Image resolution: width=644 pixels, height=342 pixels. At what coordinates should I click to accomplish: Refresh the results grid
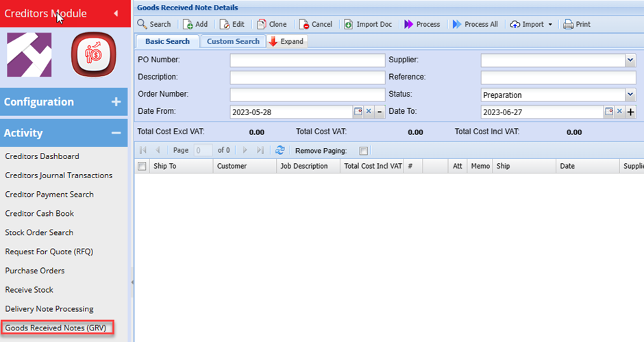coord(280,150)
